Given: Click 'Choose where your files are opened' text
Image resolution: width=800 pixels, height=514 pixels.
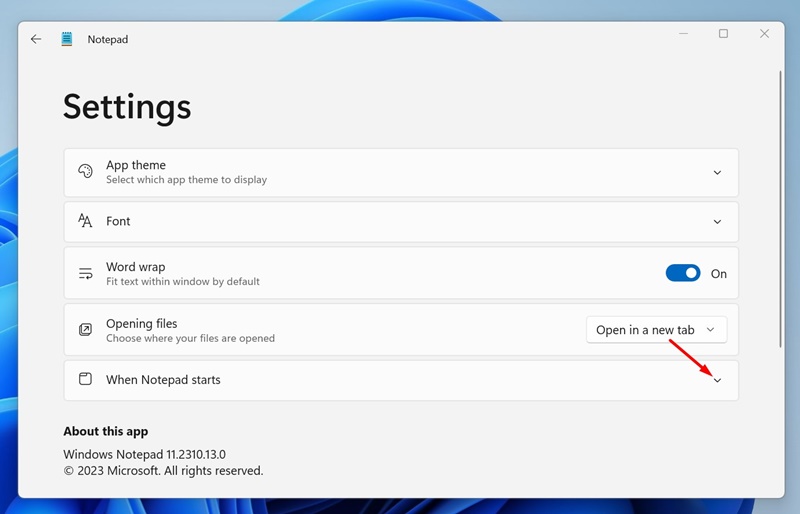Looking at the screenshot, I should pos(190,338).
